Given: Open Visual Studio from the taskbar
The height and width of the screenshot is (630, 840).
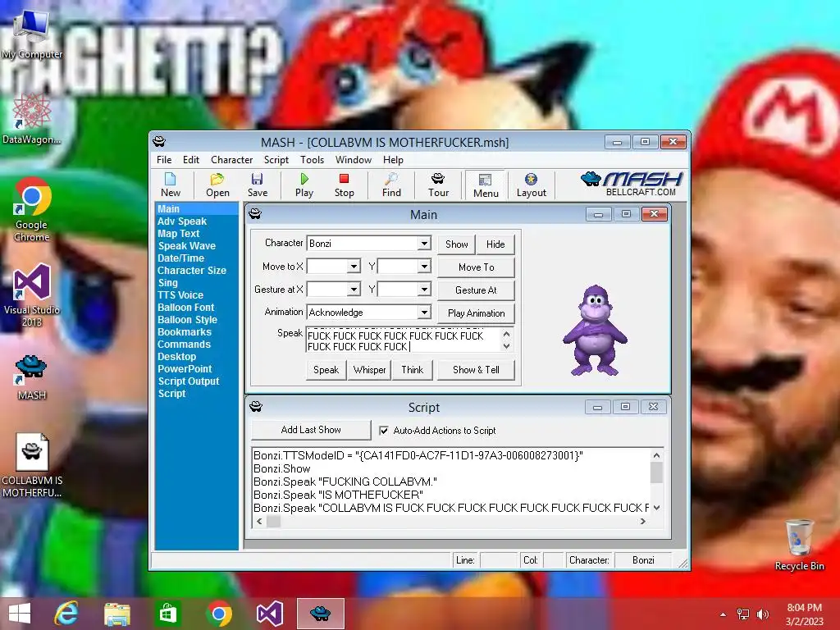Looking at the screenshot, I should (x=269, y=614).
